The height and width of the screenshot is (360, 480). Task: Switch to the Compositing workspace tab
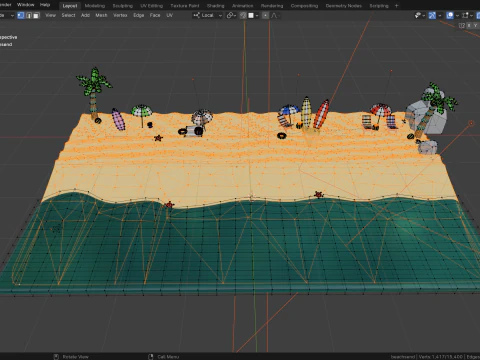304,6
